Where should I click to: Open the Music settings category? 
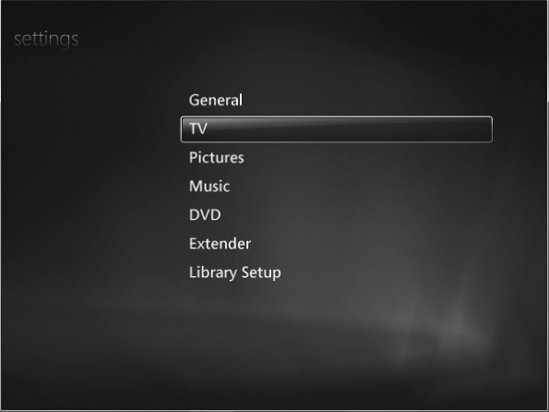[x=209, y=186]
